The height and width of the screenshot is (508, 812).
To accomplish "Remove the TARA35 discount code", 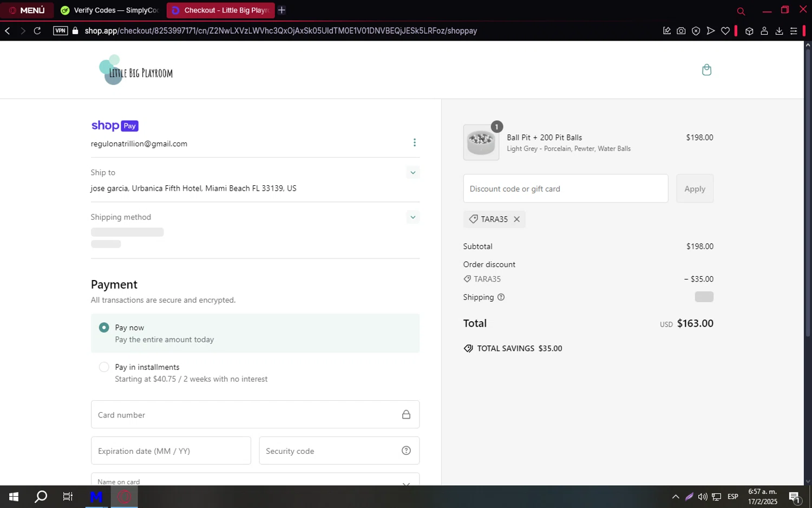I will [516, 219].
